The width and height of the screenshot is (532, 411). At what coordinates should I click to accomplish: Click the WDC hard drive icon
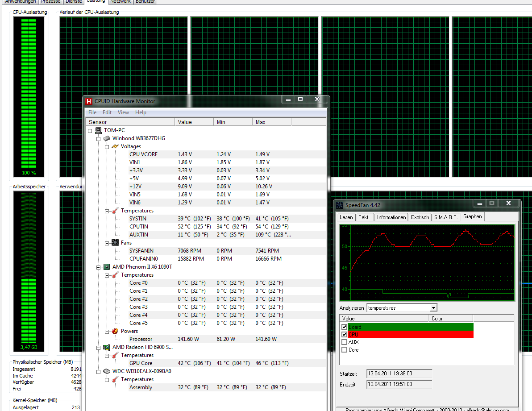(x=107, y=371)
